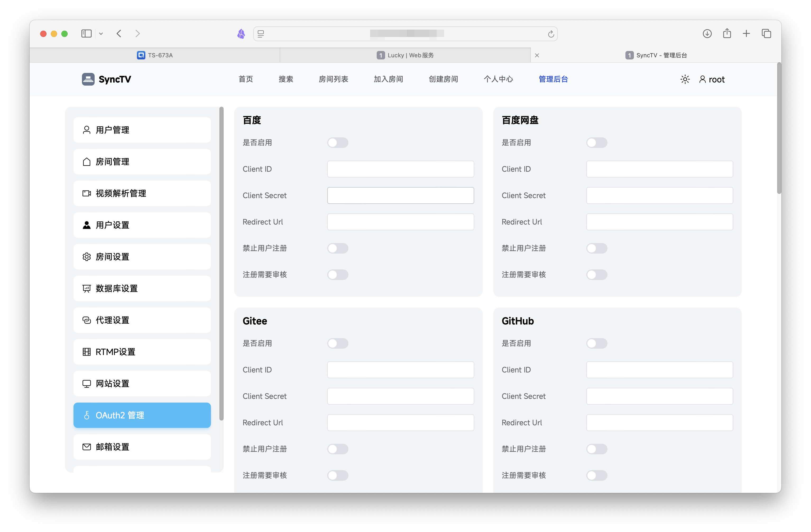Toggle Gitee 注册需要审核 switch
Image resolution: width=811 pixels, height=532 pixels.
pos(338,475)
